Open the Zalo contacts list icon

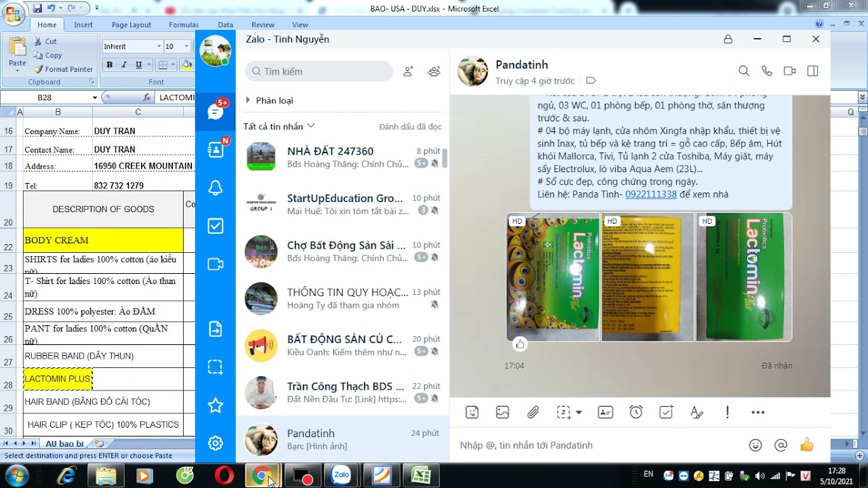pyautogui.click(x=216, y=150)
